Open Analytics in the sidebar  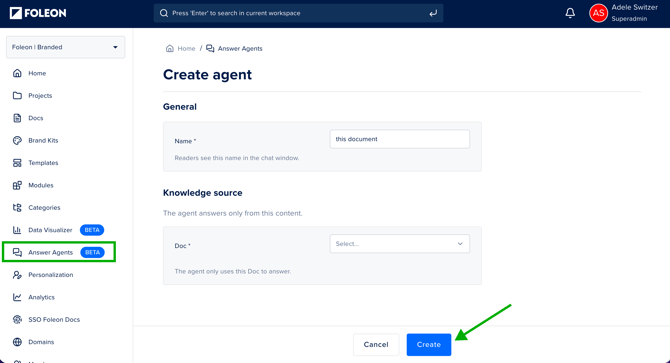pyautogui.click(x=41, y=297)
